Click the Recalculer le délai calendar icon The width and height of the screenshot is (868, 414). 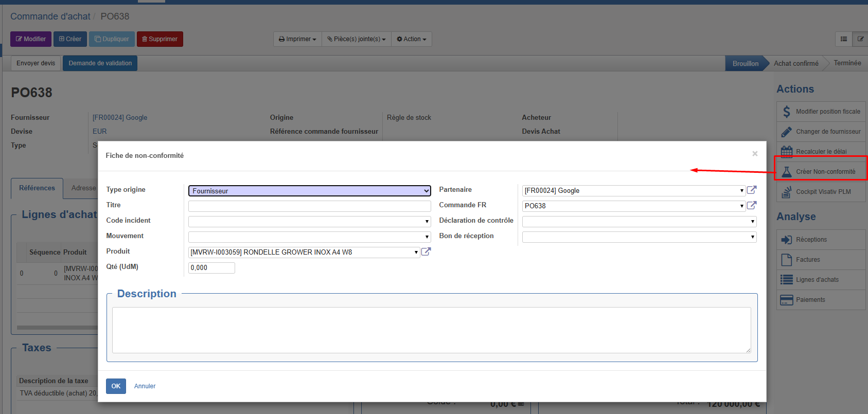(x=786, y=151)
